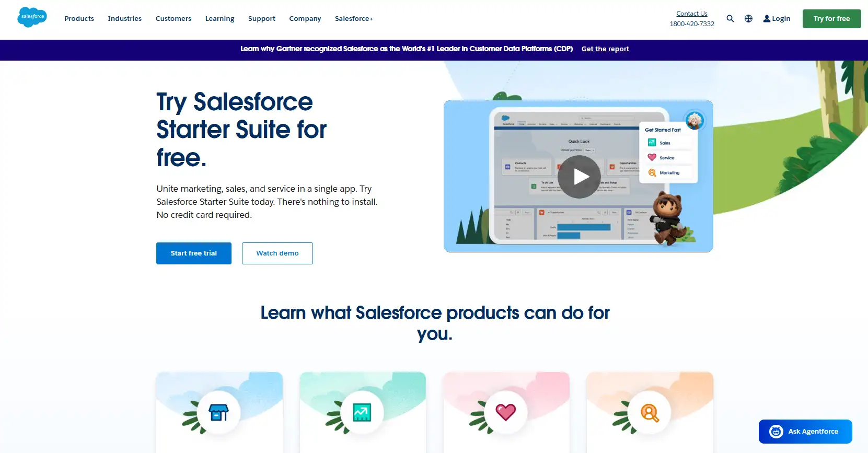Click the storefront icon on first product card
The width and height of the screenshot is (868, 453).
tap(219, 412)
